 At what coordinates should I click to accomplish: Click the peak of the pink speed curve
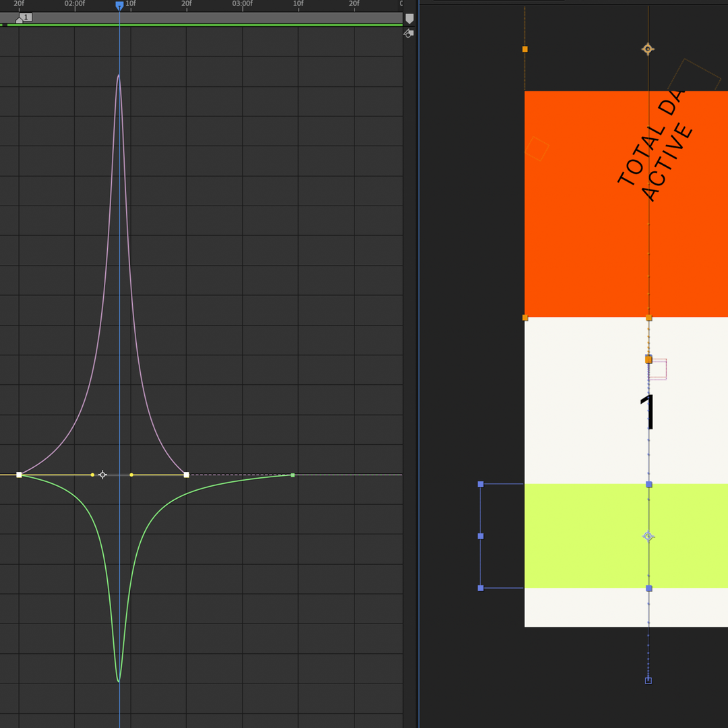[119, 75]
